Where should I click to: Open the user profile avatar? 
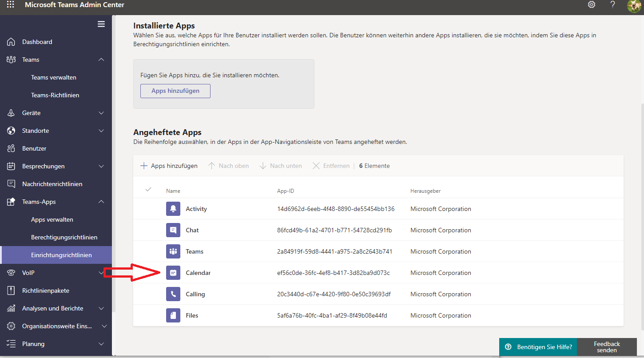pos(634,6)
